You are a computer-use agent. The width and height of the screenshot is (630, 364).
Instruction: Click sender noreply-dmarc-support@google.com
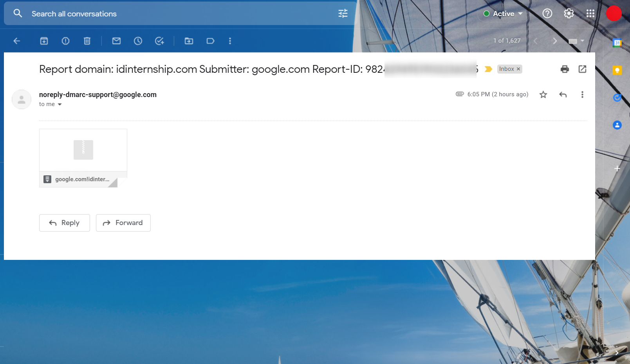pyautogui.click(x=98, y=95)
